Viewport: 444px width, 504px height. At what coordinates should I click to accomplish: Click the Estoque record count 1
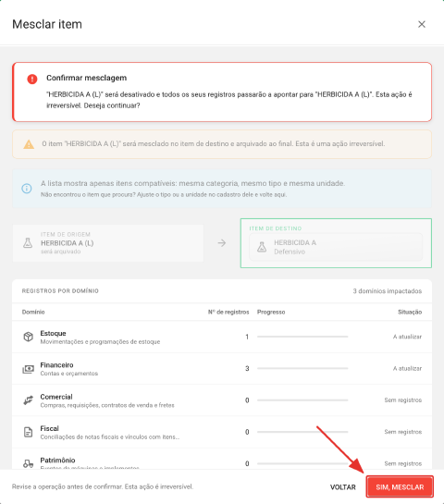coord(247,337)
